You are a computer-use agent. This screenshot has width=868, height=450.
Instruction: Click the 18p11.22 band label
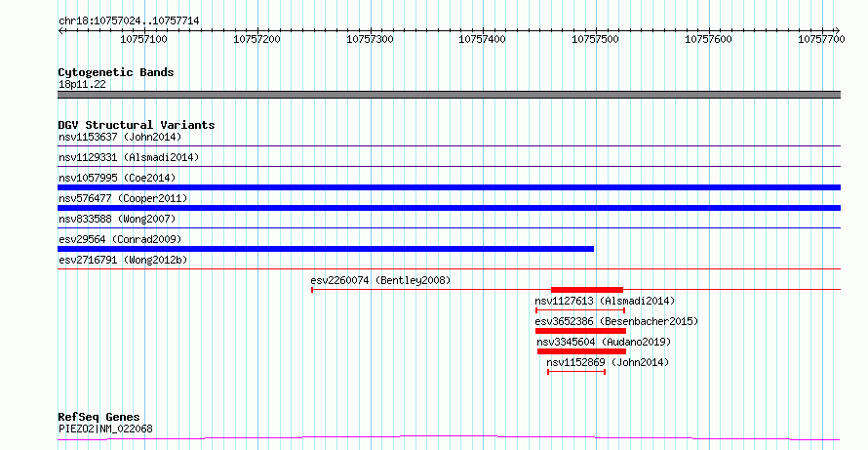(x=82, y=85)
